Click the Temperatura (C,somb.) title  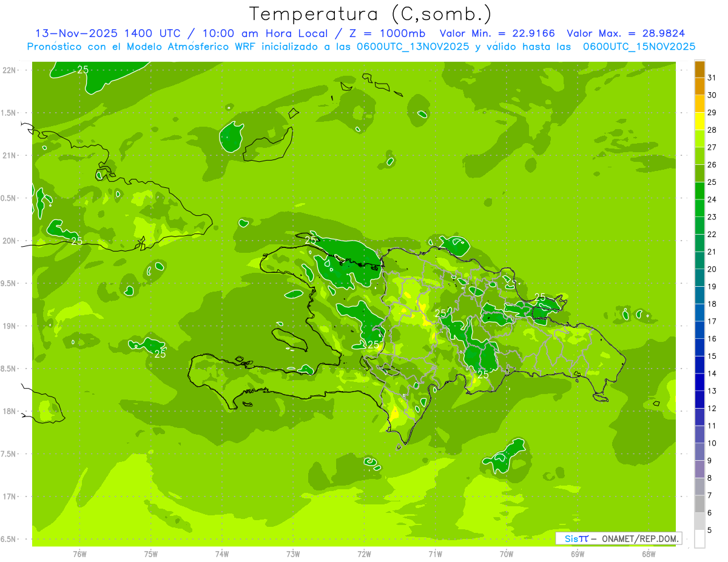(371, 14)
